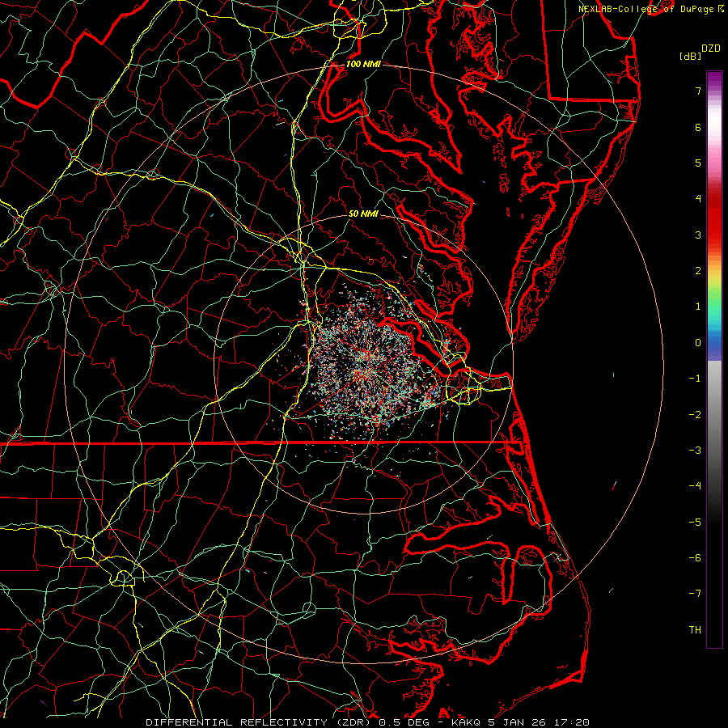The height and width of the screenshot is (728, 728).
Task: Click the 'TH' label at the scale bottom
Action: coord(695,630)
